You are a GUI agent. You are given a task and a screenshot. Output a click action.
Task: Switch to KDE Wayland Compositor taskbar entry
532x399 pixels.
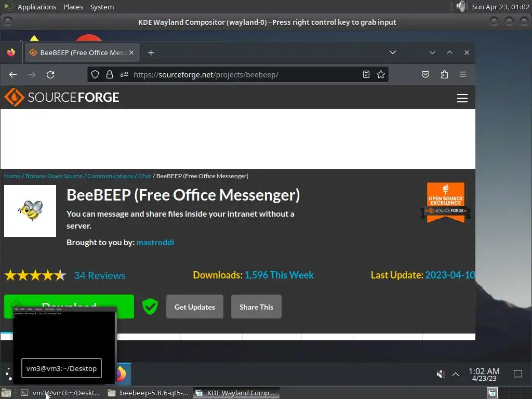[236, 393]
